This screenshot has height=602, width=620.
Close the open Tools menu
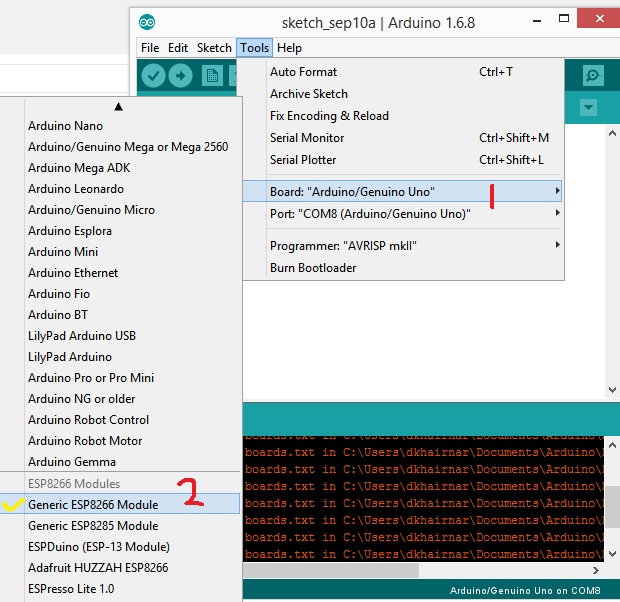pyautogui.click(x=254, y=48)
